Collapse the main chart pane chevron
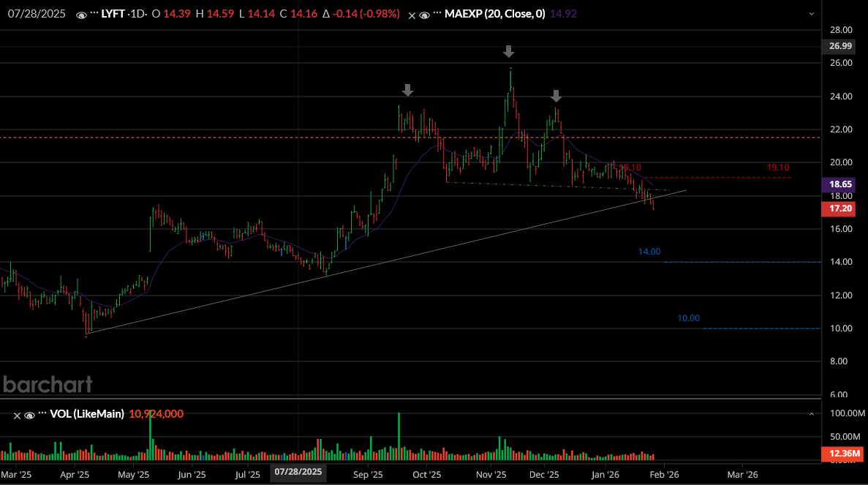The image size is (868, 485). pyautogui.click(x=812, y=14)
